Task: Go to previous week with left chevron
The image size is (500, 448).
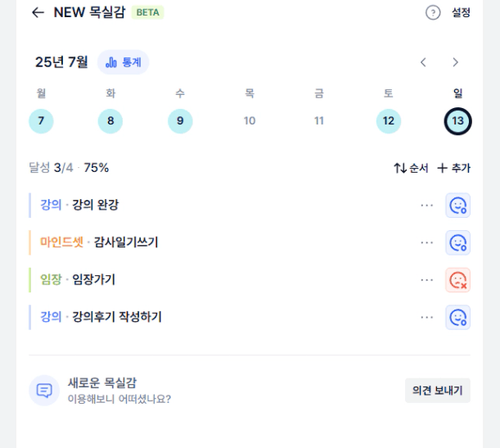Action: tap(423, 62)
